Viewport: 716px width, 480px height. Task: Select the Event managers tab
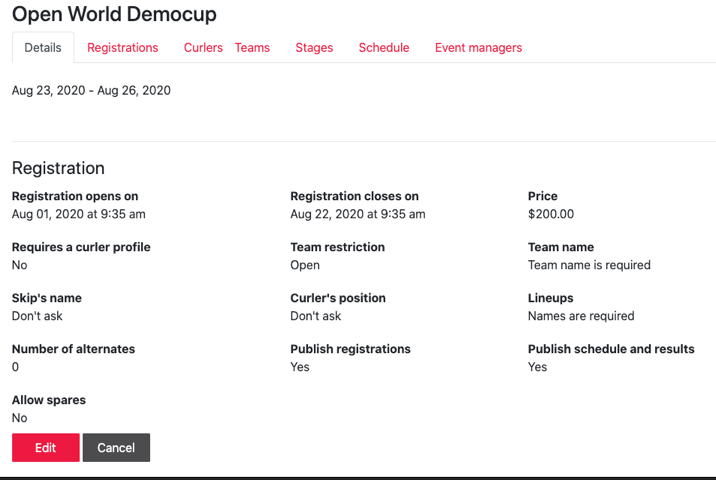pyautogui.click(x=478, y=47)
